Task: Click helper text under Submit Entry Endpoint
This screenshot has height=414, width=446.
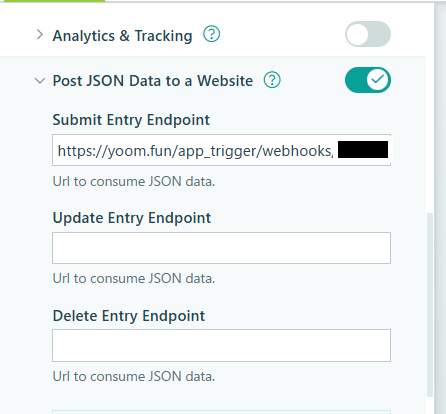Action: 134,181
